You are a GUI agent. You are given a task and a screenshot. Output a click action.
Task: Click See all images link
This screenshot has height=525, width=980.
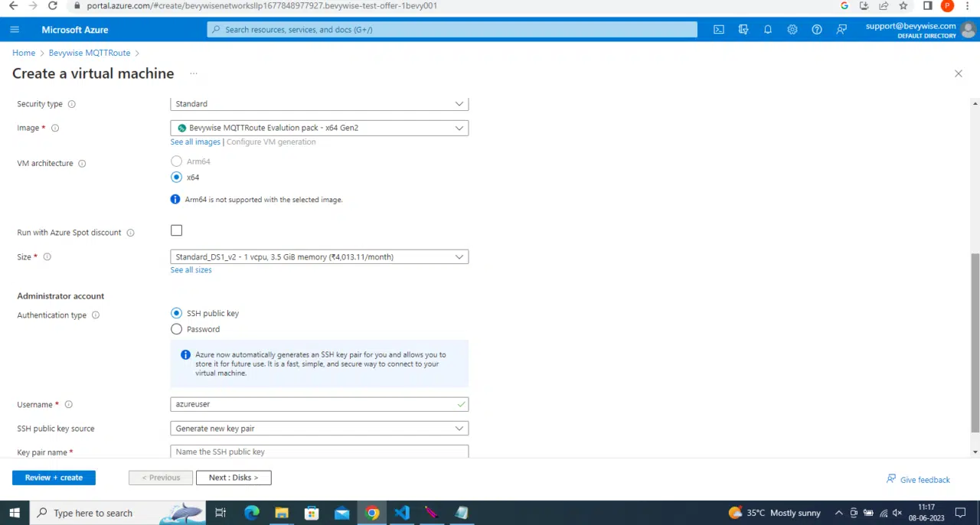point(195,142)
